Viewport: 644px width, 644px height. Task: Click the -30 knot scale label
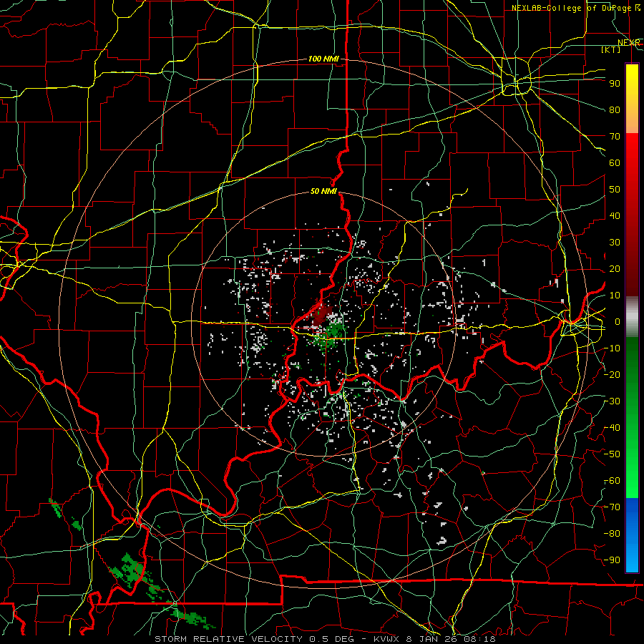tap(613, 401)
